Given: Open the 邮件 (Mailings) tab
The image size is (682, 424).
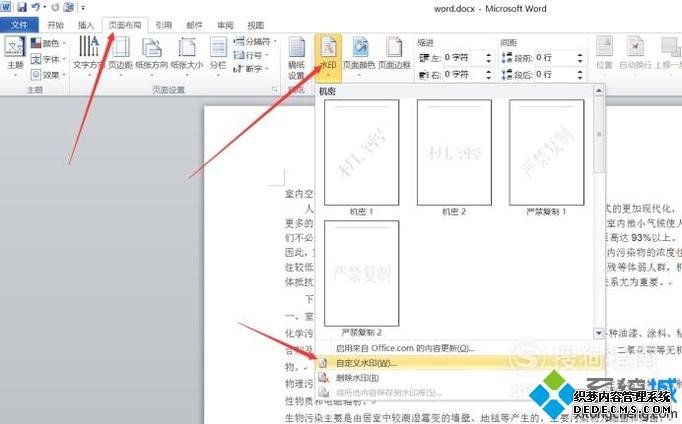Looking at the screenshot, I should (194, 25).
